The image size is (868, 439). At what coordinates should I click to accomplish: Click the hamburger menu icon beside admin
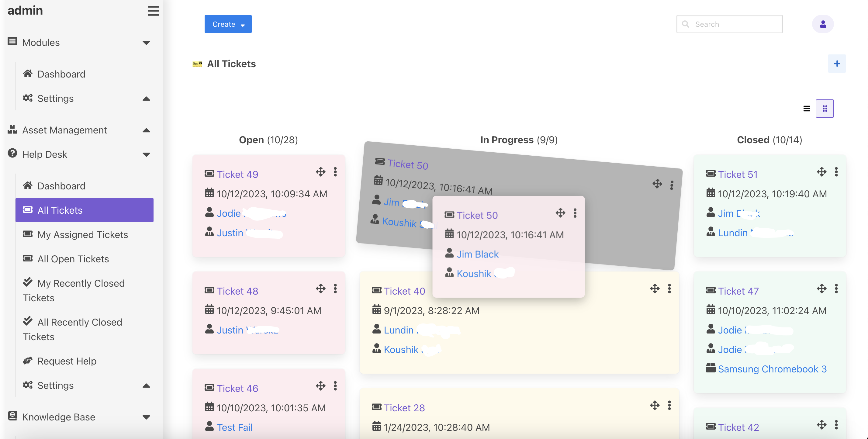point(153,11)
